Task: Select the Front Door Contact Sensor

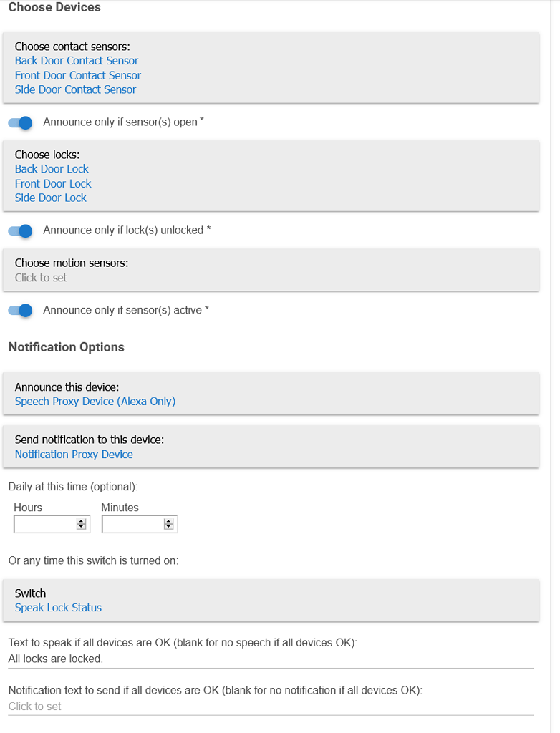Action: coord(77,75)
